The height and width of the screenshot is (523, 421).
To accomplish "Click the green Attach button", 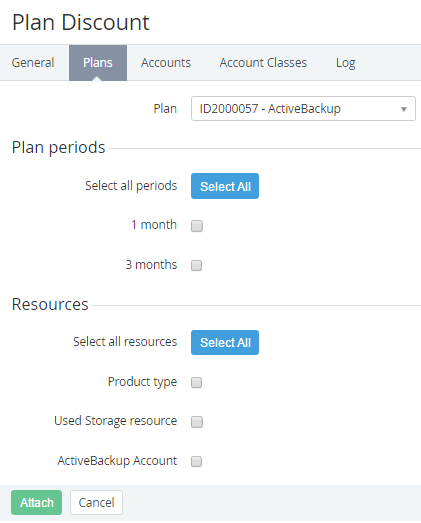I will coord(36,502).
